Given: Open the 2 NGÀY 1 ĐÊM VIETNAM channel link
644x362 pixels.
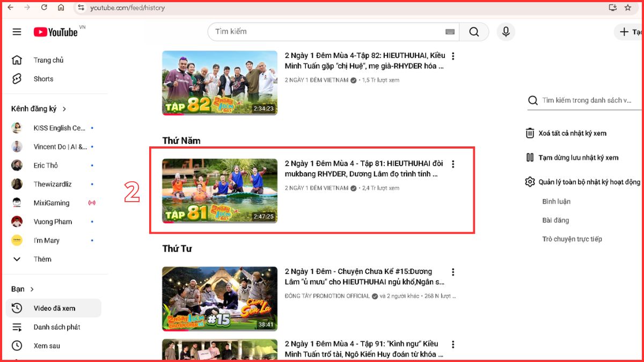Looking at the screenshot, I should pos(317,188).
